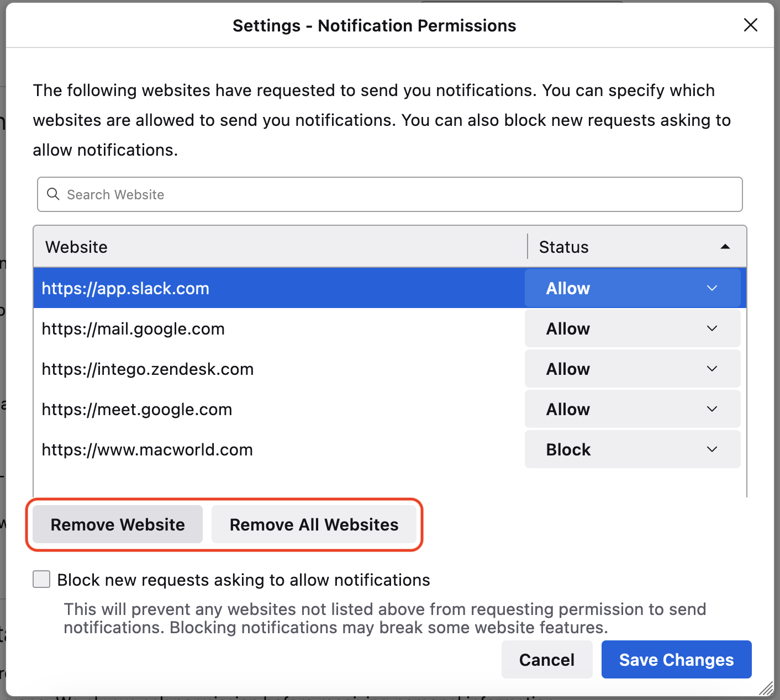Click Remove All Websites button
This screenshot has height=700, width=780.
point(314,524)
